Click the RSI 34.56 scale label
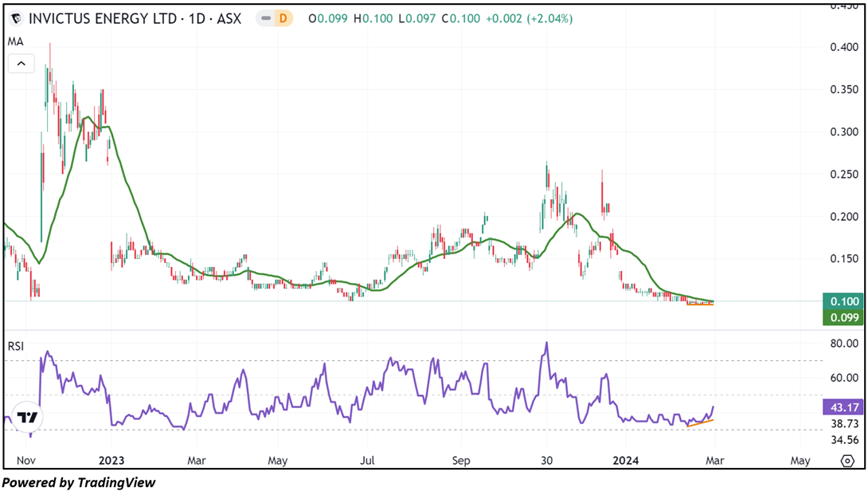Screen dimensions: 868x491 tap(844, 440)
